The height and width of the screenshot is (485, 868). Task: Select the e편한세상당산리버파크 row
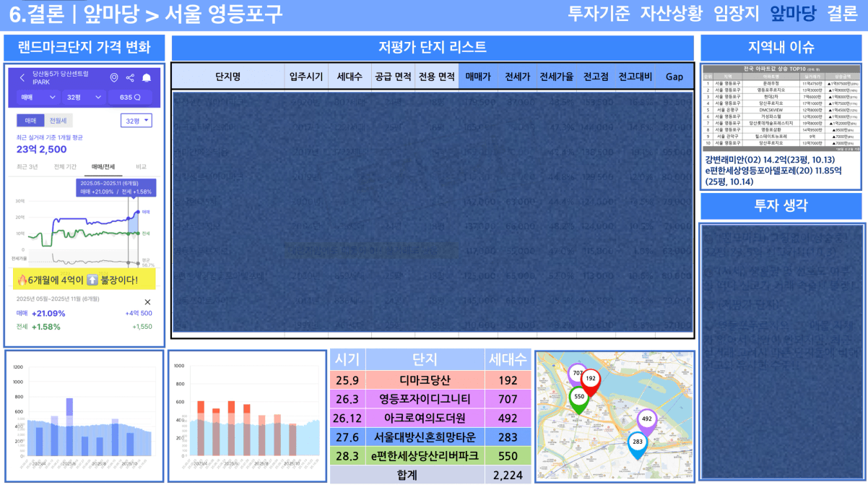click(430, 456)
